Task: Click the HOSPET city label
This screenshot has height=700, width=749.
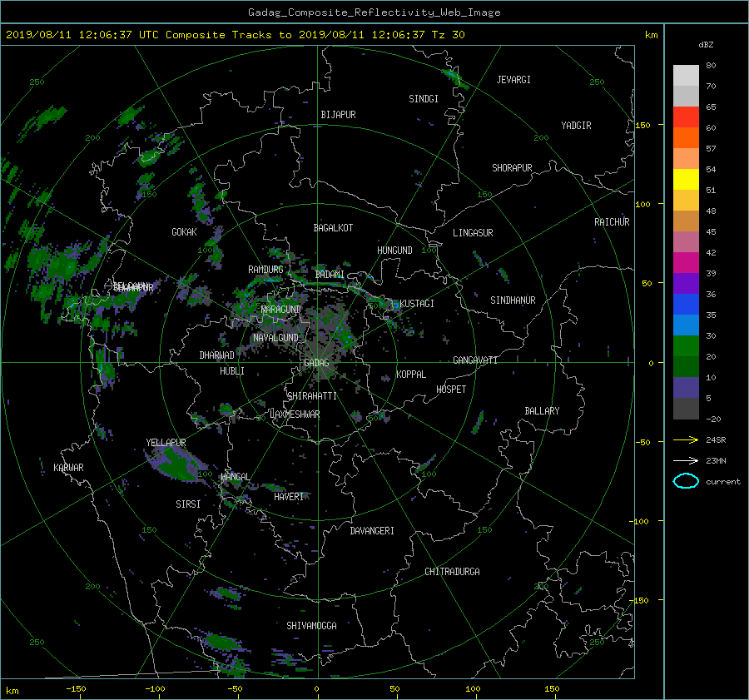Action: pos(451,390)
